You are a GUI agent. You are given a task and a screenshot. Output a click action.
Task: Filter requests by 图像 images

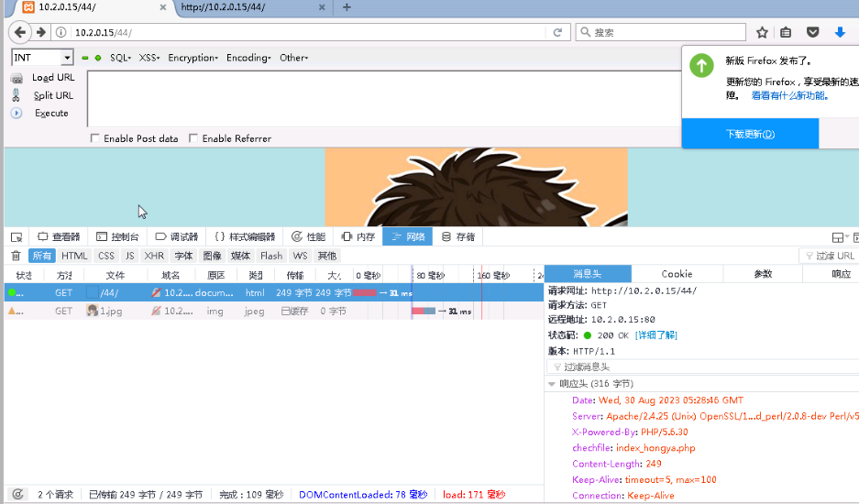(212, 256)
